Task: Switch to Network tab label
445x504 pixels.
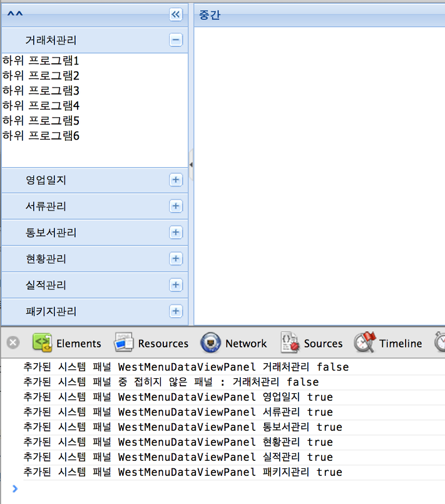Action: (x=246, y=344)
